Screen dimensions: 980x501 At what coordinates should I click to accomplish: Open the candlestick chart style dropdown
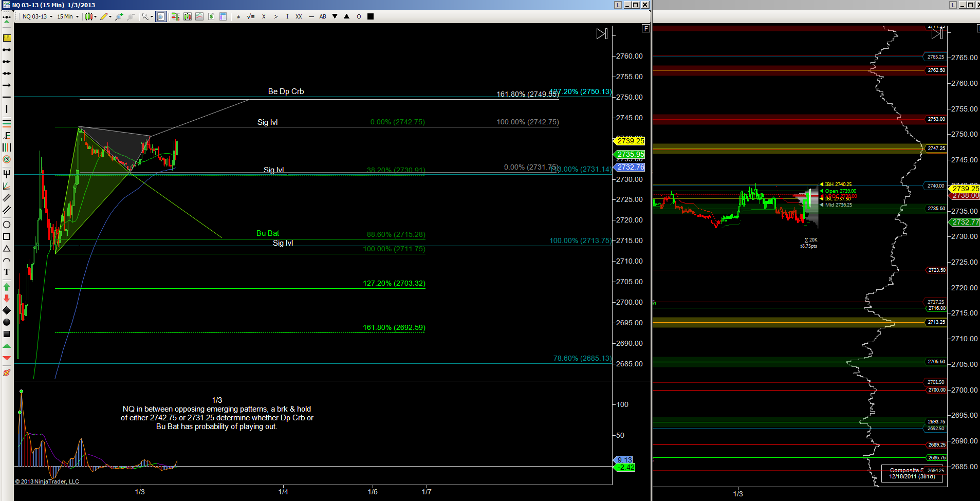pos(90,16)
